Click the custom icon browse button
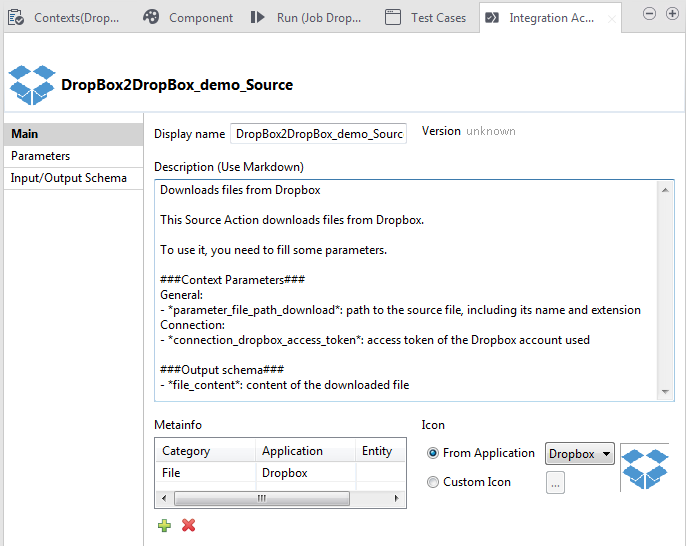The image size is (686, 546). 555,483
